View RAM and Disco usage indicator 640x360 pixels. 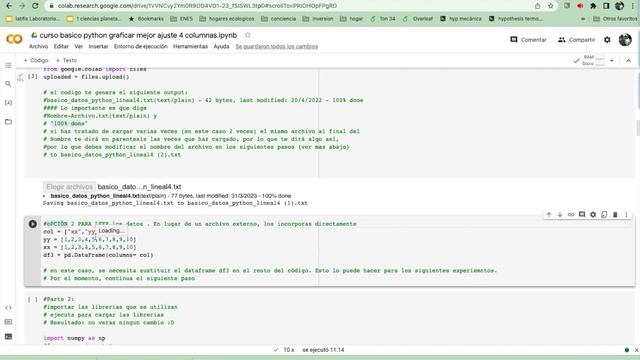point(593,60)
